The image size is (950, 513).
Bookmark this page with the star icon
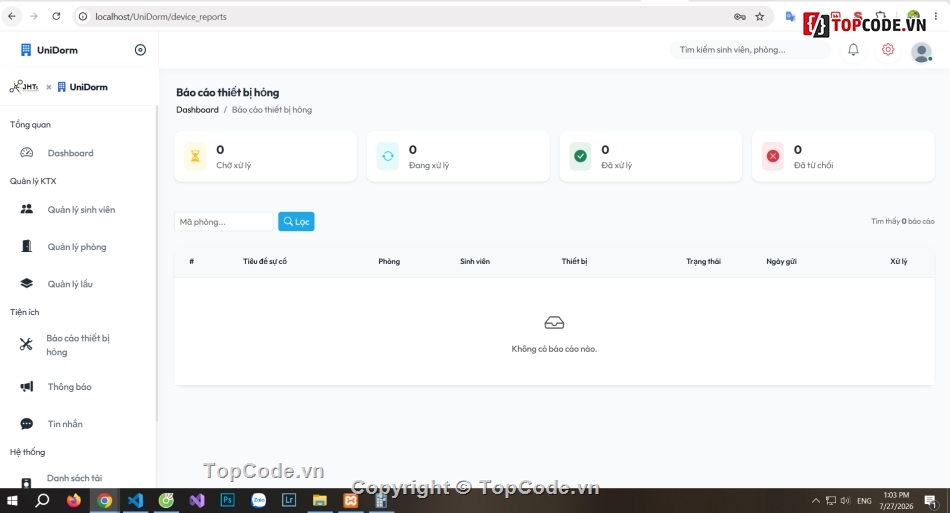760,16
